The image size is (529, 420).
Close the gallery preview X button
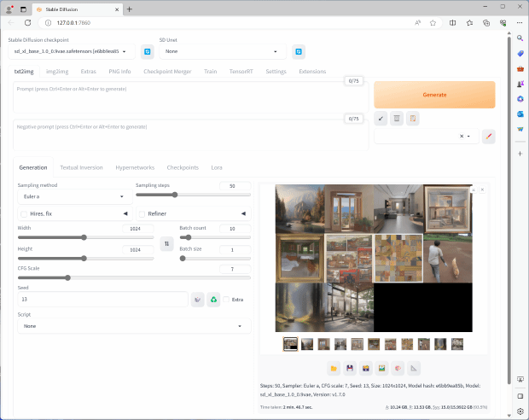pos(482,190)
